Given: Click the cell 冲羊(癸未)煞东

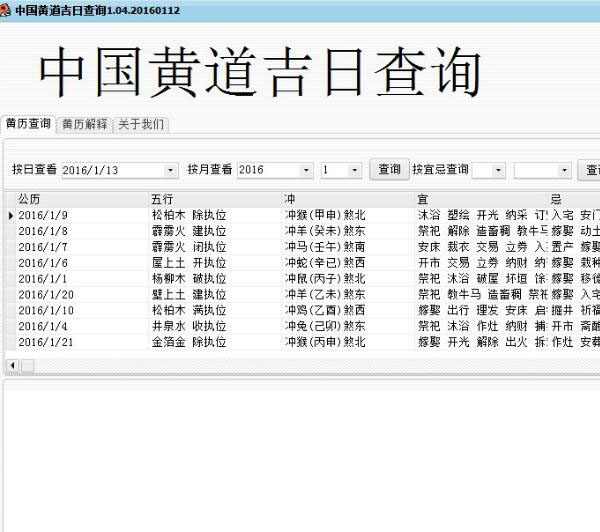Looking at the screenshot, I should 347,231.
